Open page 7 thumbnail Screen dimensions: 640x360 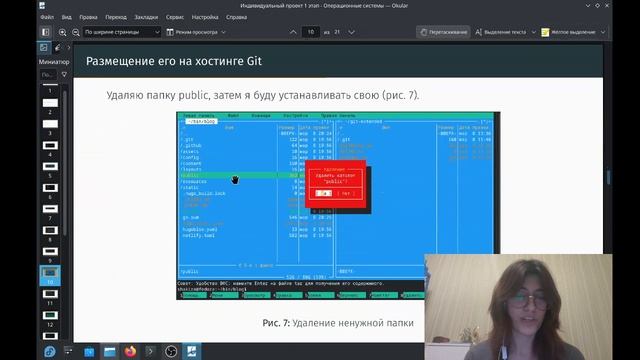pyautogui.click(x=50, y=209)
